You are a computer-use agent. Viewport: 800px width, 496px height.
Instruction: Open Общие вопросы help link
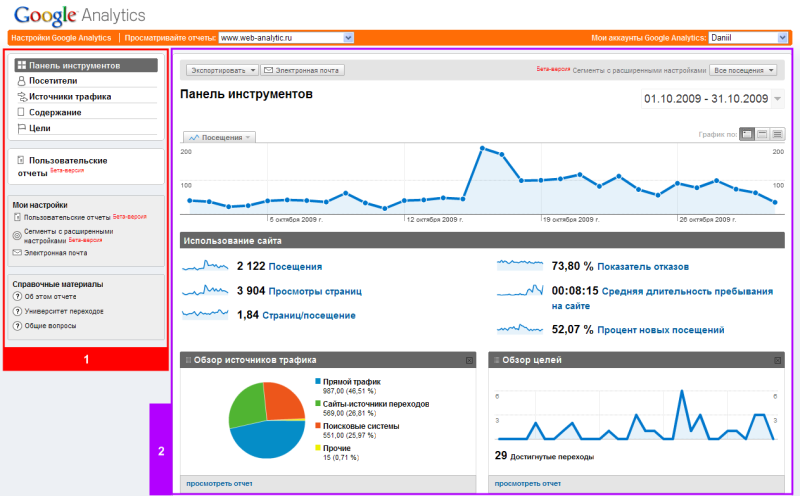click(51, 326)
